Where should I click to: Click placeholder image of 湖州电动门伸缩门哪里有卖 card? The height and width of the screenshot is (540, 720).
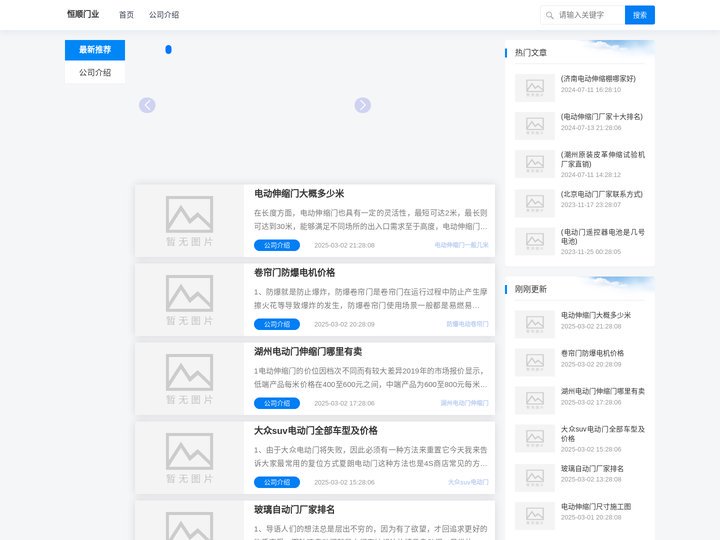189,379
